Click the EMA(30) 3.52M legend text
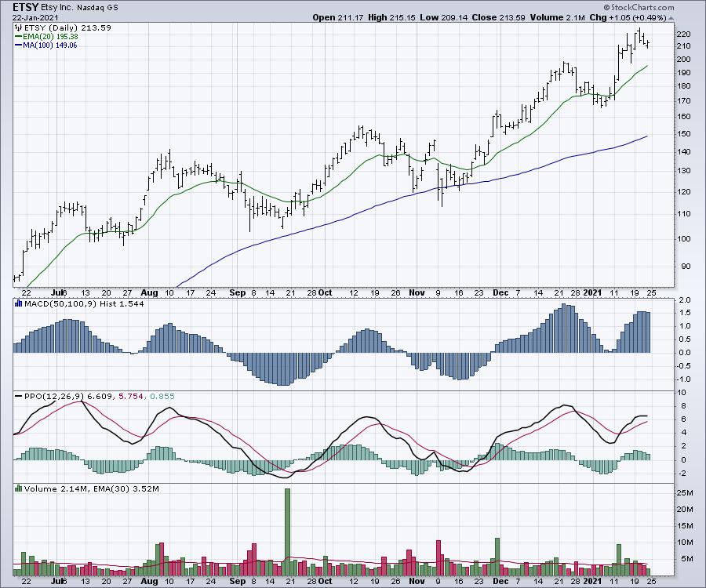This screenshot has height=588, width=706. coord(126,488)
